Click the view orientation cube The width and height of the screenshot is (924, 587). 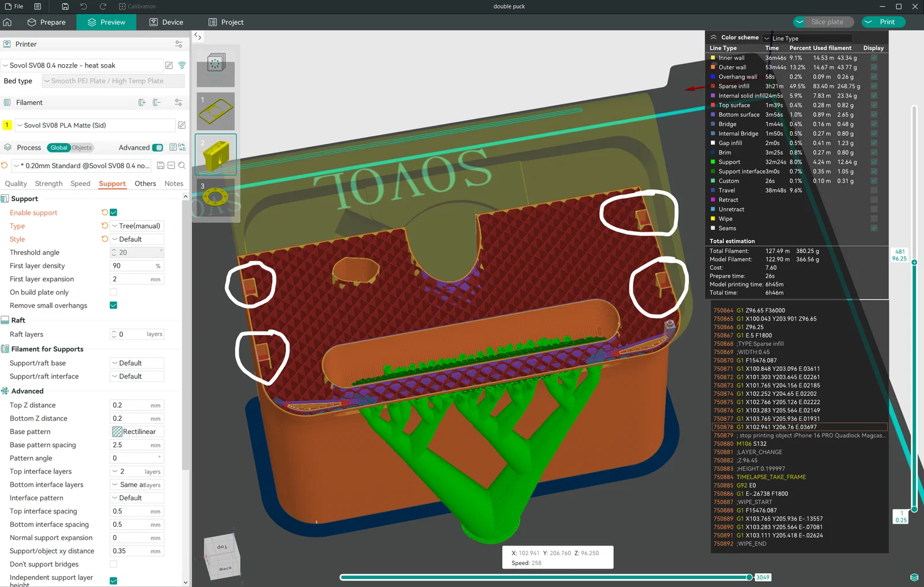223,557
